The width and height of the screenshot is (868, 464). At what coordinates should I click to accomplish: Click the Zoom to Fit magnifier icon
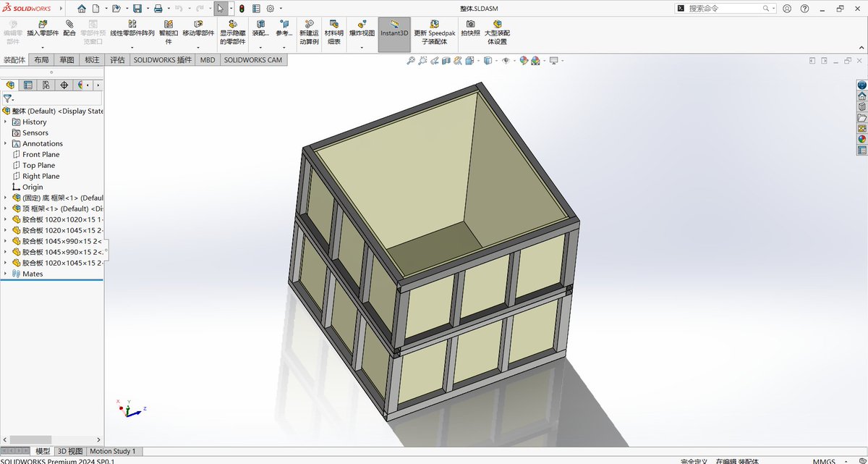[412, 61]
